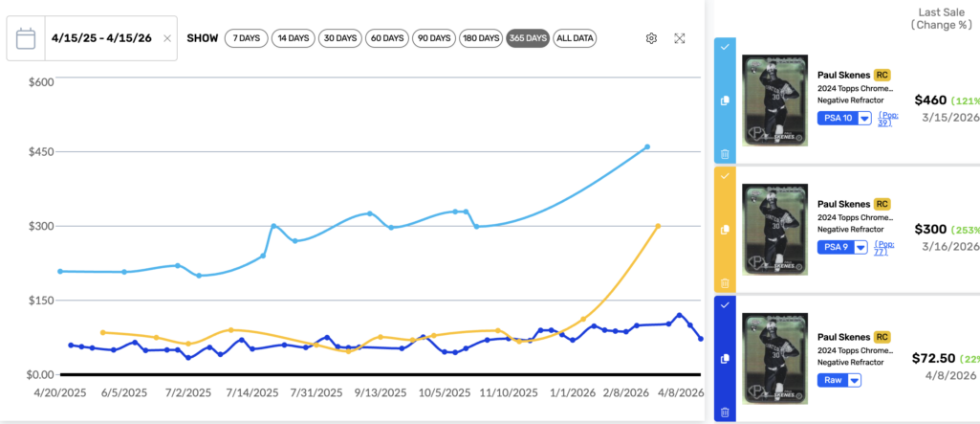Select the 30 DAYS range
980x424 pixels.
tap(340, 38)
